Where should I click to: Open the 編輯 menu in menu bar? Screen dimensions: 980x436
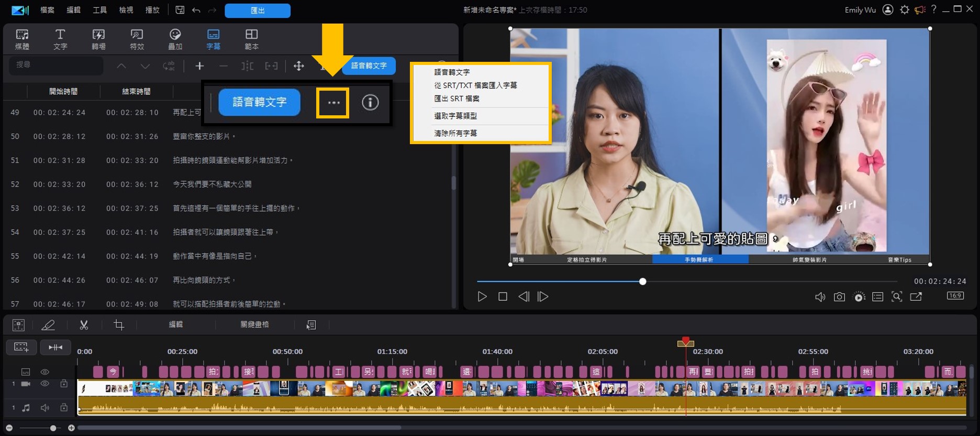click(73, 10)
